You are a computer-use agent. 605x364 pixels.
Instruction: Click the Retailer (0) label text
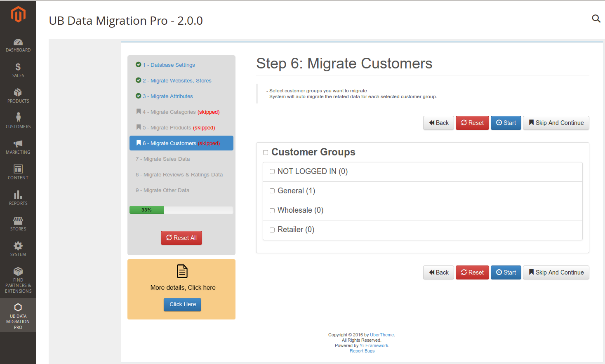[296, 230]
